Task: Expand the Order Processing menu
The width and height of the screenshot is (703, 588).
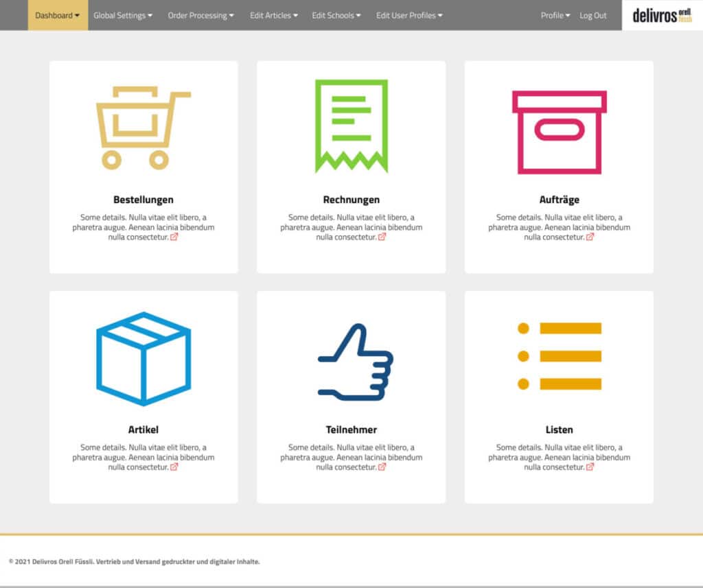Action: (x=200, y=15)
